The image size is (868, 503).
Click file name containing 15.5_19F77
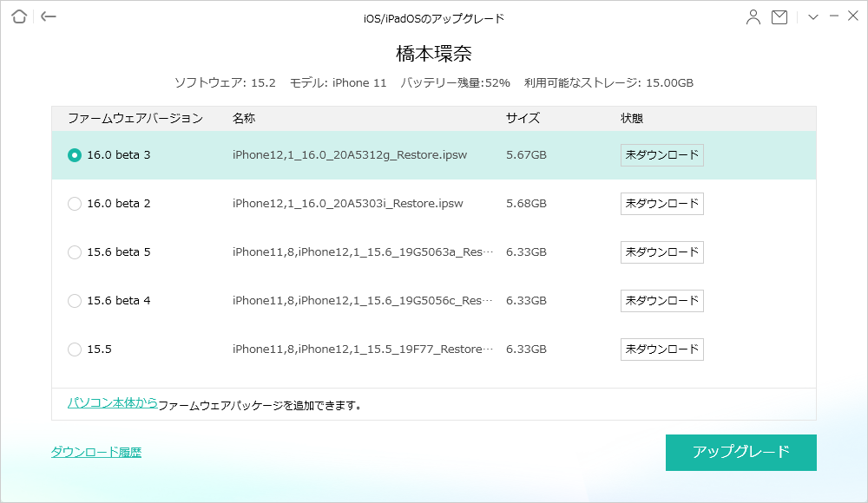363,349
